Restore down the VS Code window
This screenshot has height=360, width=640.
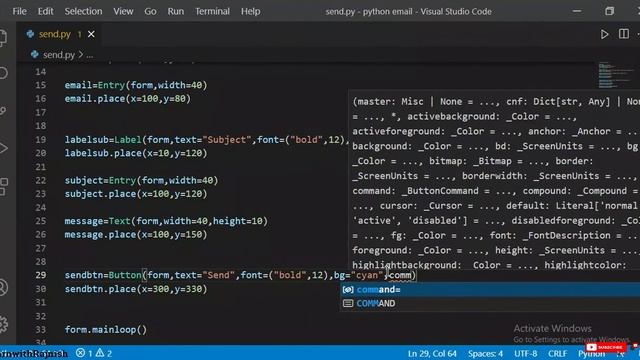pyautogui.click(x=609, y=11)
